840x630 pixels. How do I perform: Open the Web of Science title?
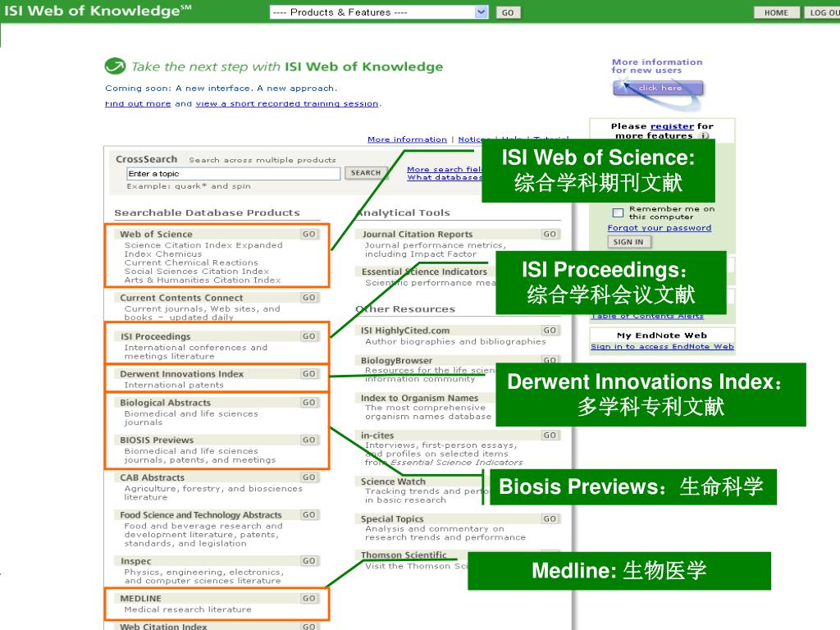[156, 234]
